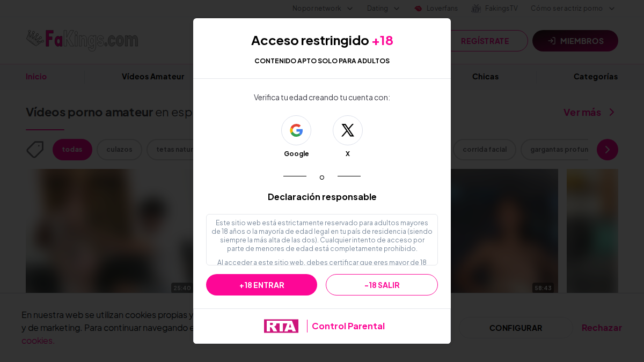
Task: Open Loverfans via its lips icon
Action: [418, 9]
